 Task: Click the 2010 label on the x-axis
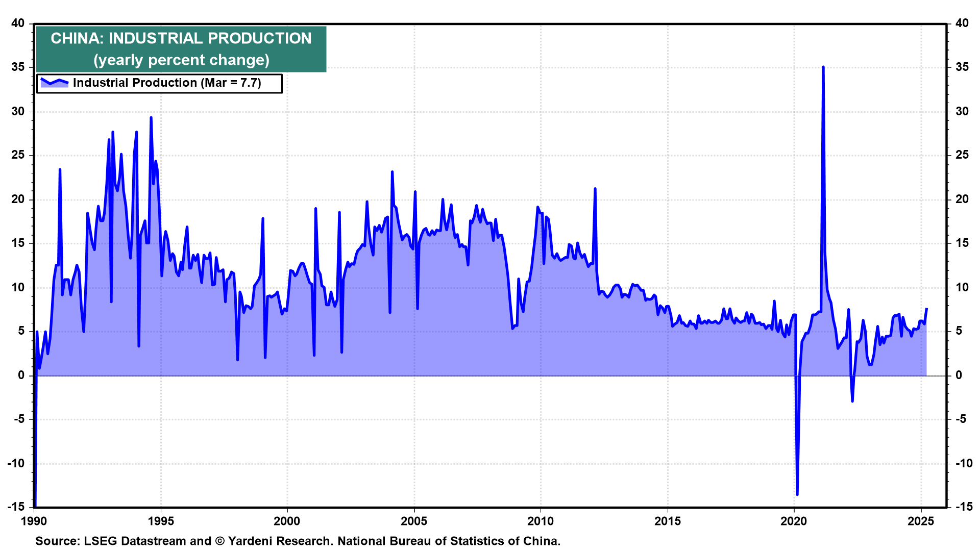541,521
